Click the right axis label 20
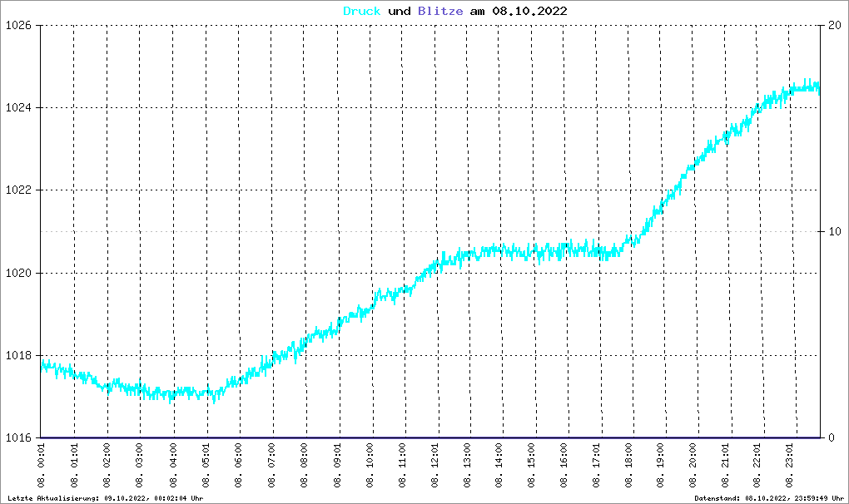Viewport: 849px width, 504px height. point(835,26)
